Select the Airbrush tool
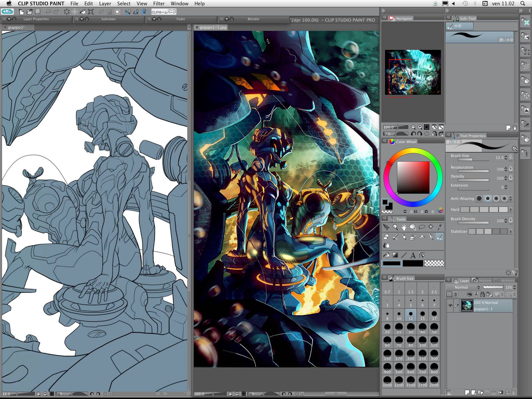Viewport: 532px width, 399px height. coord(412,237)
